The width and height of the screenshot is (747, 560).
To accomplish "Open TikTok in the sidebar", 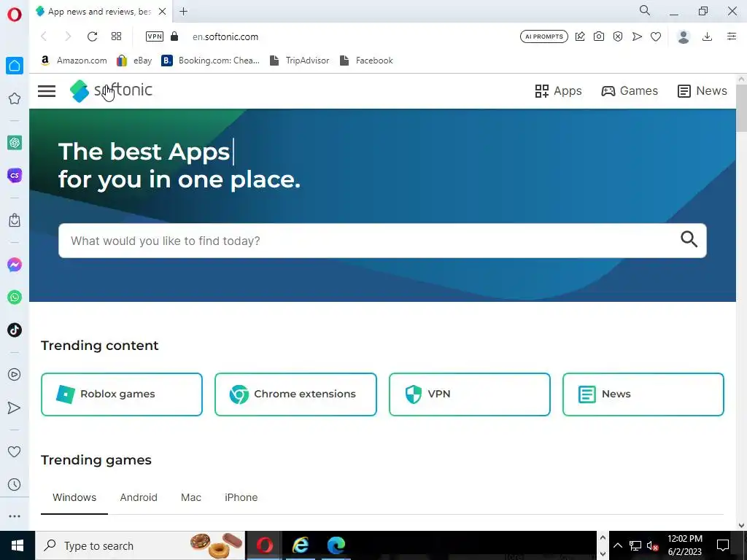I will 15,330.
